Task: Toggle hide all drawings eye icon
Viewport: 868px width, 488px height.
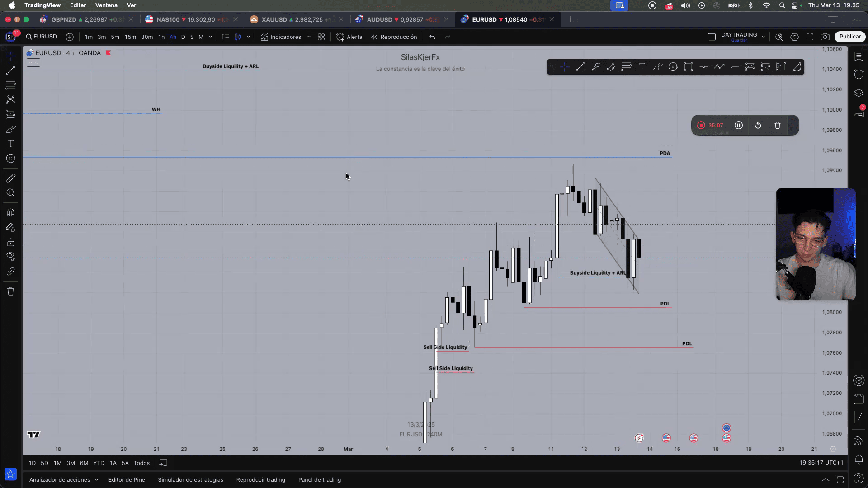Action: pyautogui.click(x=10, y=256)
